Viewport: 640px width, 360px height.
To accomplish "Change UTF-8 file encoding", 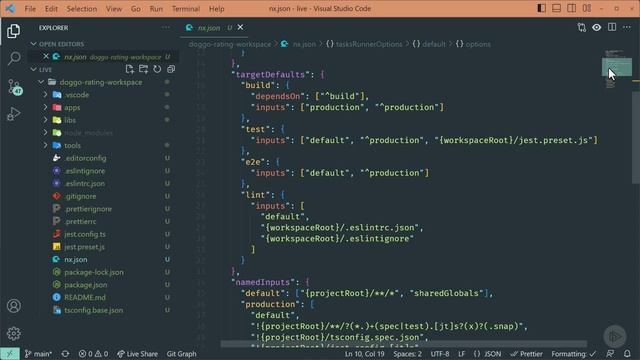I will [440, 354].
